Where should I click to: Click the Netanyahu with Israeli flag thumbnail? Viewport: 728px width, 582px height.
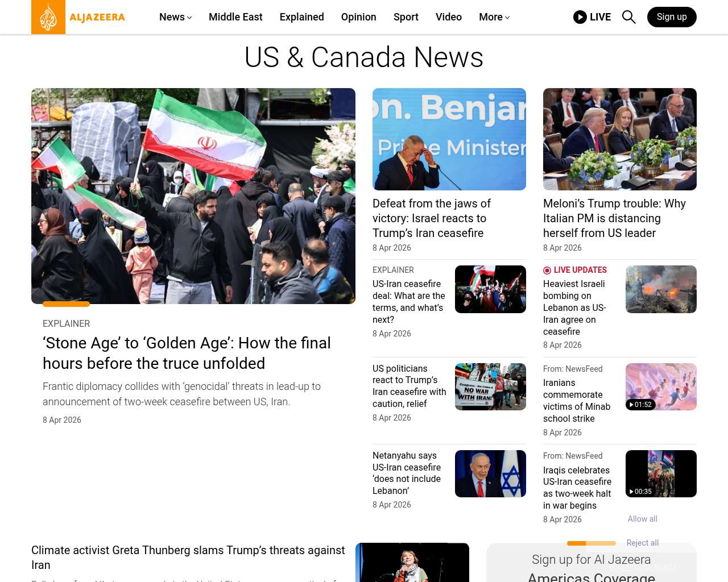[x=490, y=473]
